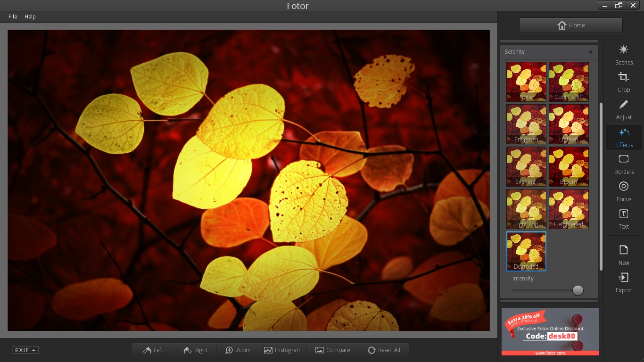Screen dimensions: 644x362
Task: Open the Effects panel
Action: click(624, 138)
